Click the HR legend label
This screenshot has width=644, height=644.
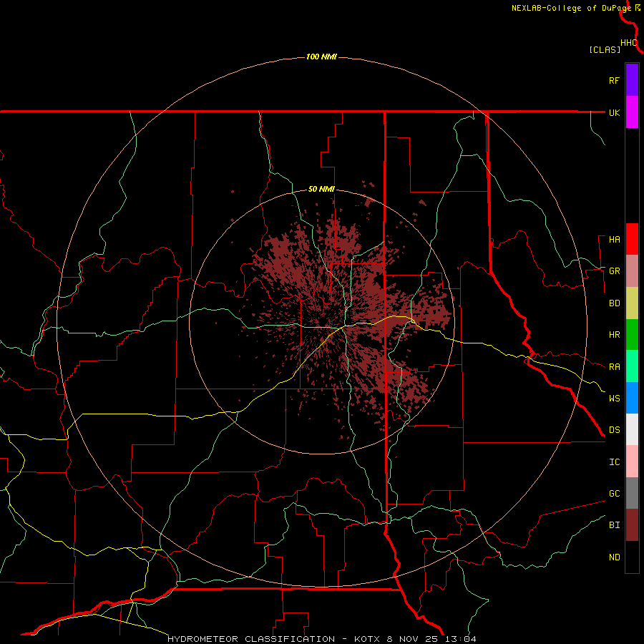pos(615,335)
